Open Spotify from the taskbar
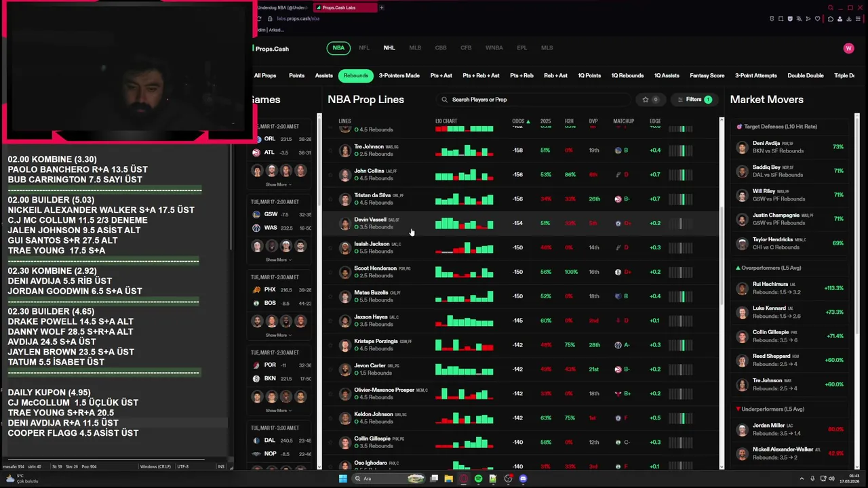 pyautogui.click(x=478, y=479)
